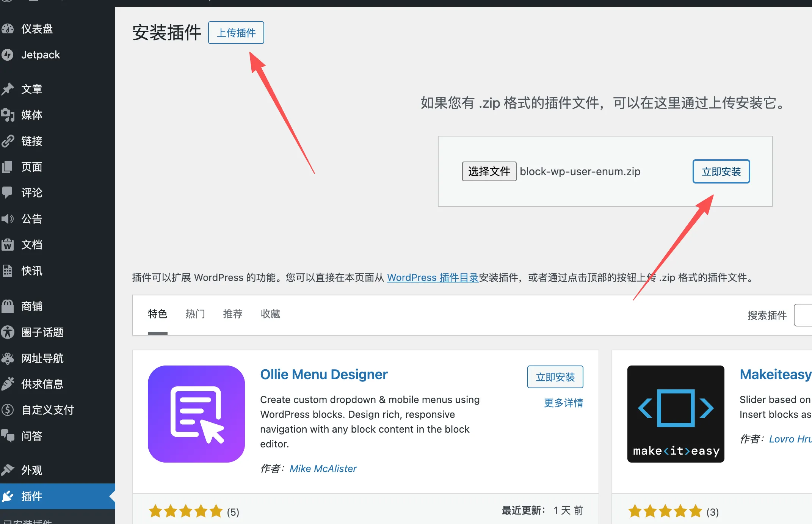Switch to the 热门 tab

(195, 314)
